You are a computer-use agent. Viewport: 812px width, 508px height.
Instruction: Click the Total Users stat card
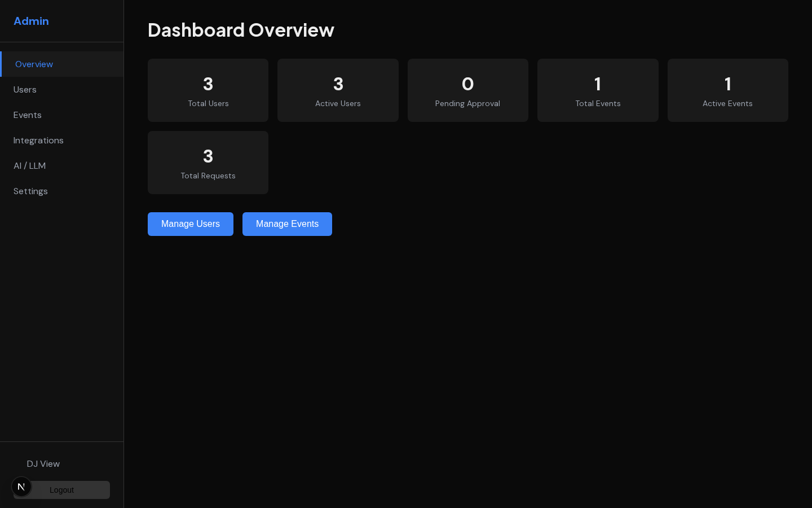(208, 90)
